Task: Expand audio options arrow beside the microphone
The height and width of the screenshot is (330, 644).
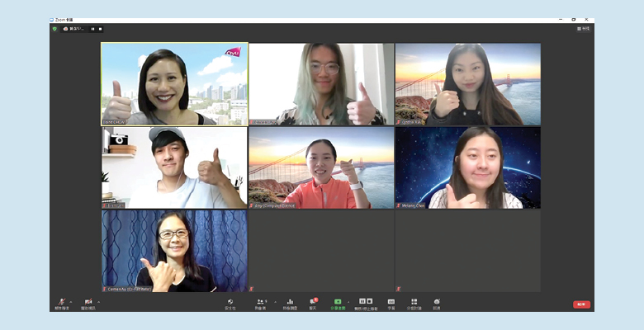Action: click(x=70, y=302)
